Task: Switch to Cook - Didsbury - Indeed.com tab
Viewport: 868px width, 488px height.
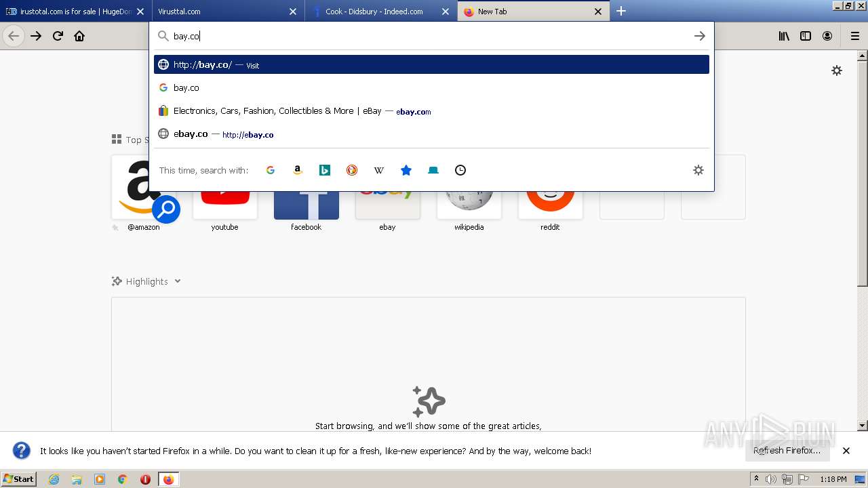Action: click(x=380, y=12)
